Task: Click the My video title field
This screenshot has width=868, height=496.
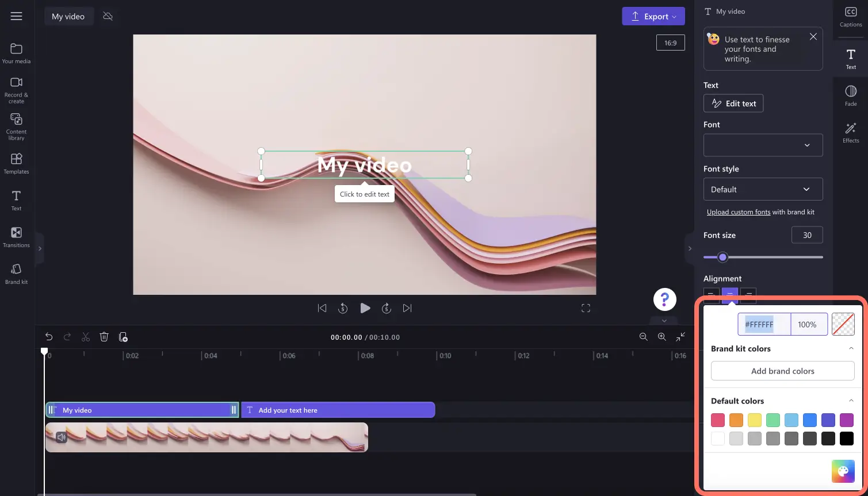Action: [68, 16]
